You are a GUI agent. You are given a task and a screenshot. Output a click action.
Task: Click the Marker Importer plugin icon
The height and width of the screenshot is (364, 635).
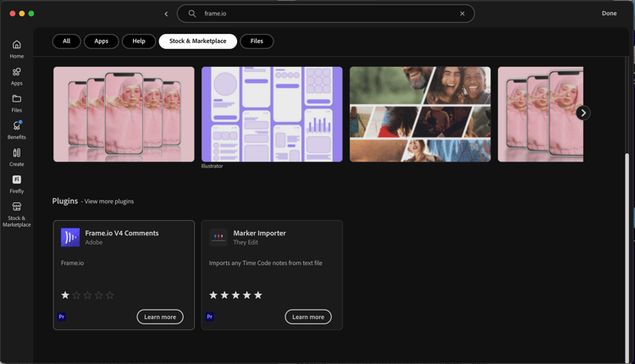click(x=218, y=237)
